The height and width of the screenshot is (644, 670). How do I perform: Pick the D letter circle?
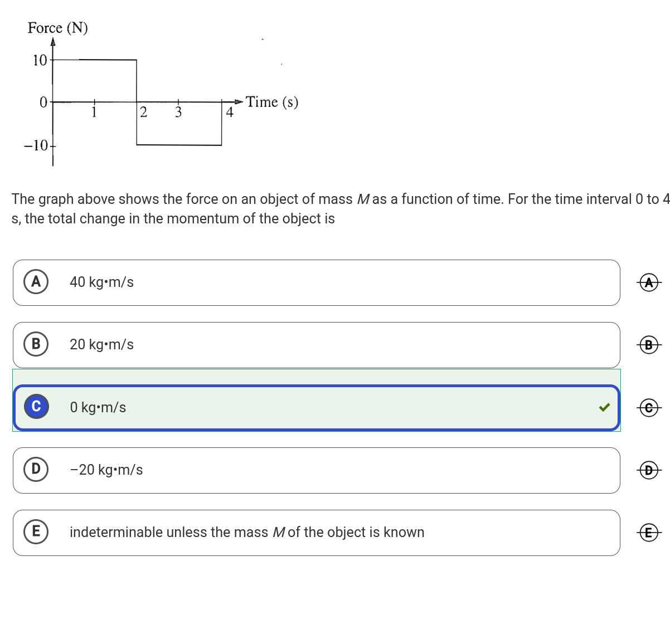[36, 469]
